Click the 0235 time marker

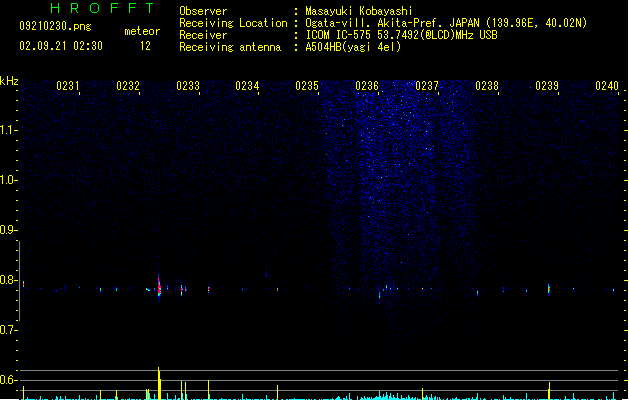click(x=307, y=86)
